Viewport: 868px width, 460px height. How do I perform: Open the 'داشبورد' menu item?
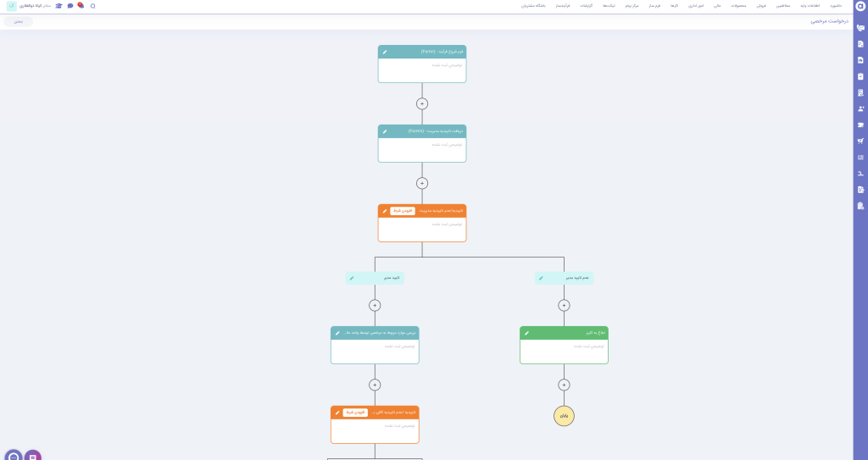point(835,6)
